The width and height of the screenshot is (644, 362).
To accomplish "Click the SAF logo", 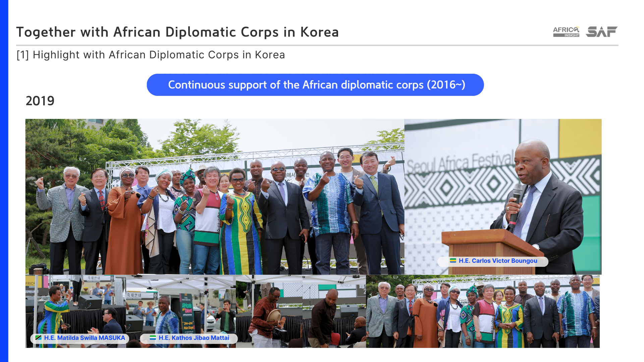I will tap(601, 32).
